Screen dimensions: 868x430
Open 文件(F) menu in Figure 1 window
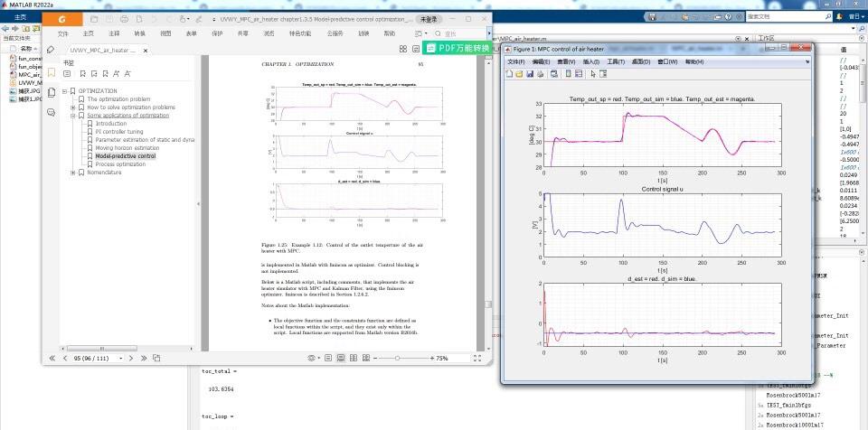pos(516,62)
